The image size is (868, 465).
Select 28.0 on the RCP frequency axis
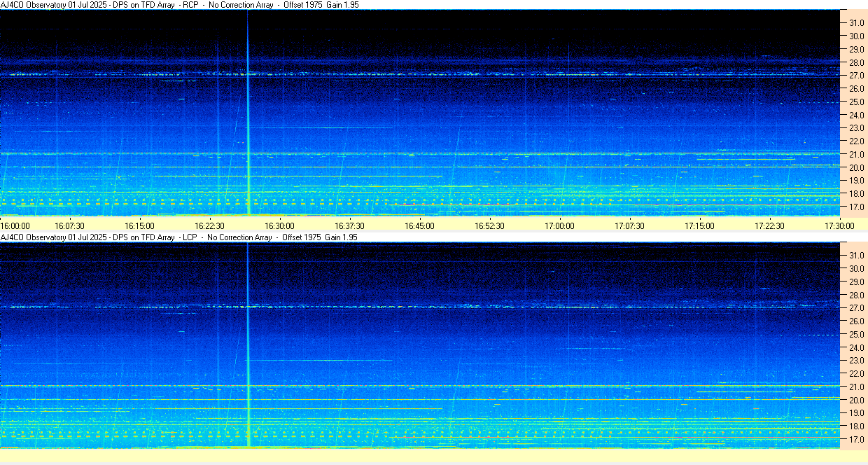click(857, 62)
